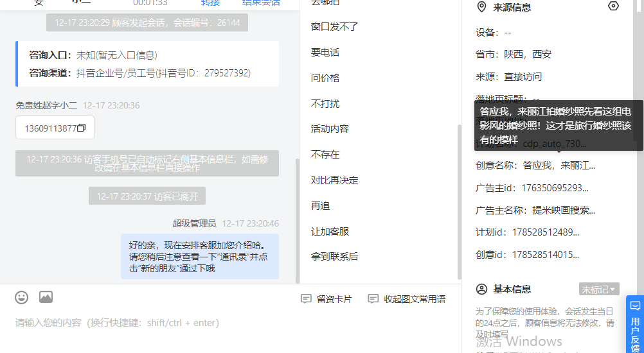This screenshot has height=353, width=644.
Task: Select quick phrase 不打扰
Action: 325,103
